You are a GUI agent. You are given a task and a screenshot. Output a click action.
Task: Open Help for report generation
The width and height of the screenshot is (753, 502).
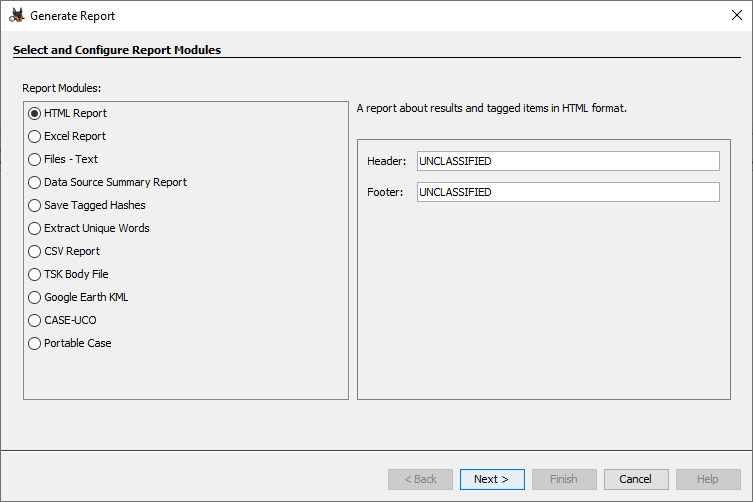(x=708, y=479)
